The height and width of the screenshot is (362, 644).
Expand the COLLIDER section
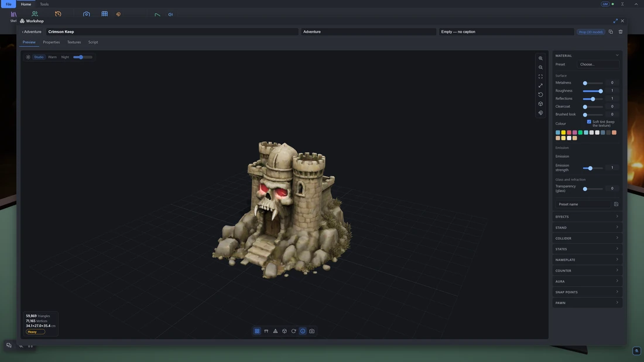click(587, 238)
